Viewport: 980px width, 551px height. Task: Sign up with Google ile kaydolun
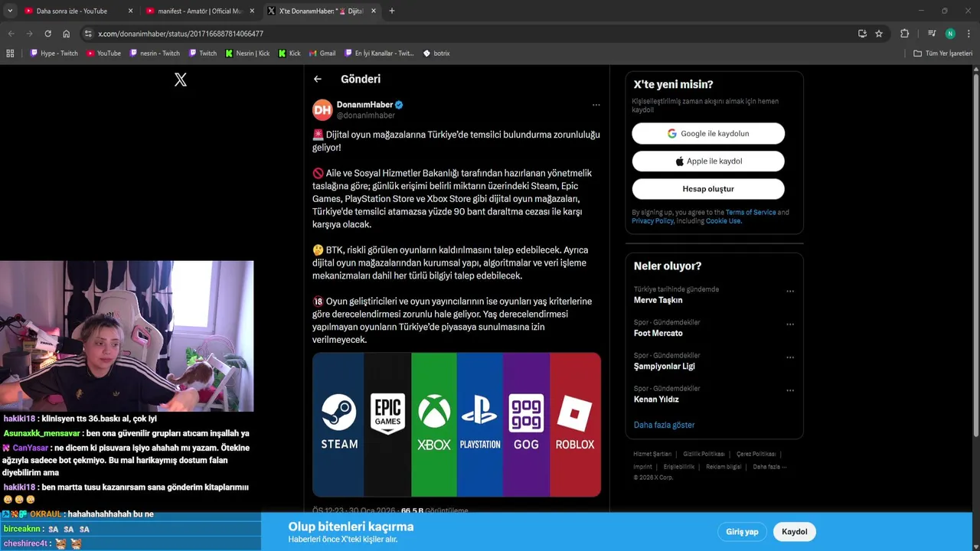[x=708, y=133]
